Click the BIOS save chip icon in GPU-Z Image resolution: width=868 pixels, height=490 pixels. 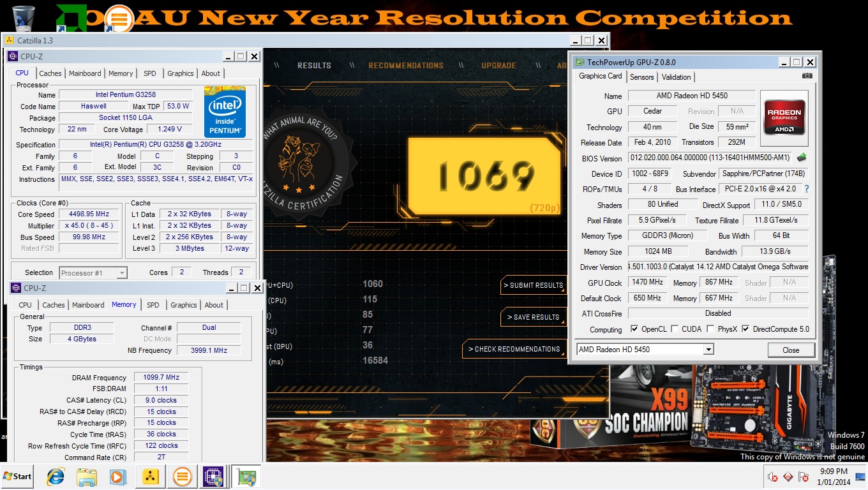pyautogui.click(x=802, y=158)
